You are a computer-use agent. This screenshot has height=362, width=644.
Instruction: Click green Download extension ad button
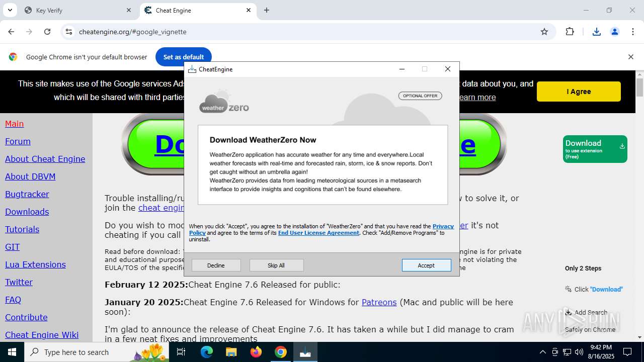[x=595, y=149]
